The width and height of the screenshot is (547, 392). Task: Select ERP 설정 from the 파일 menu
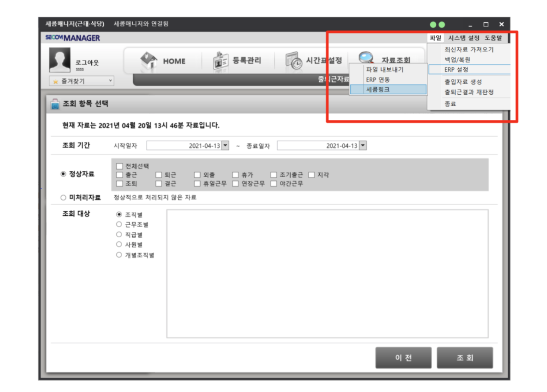(456, 69)
